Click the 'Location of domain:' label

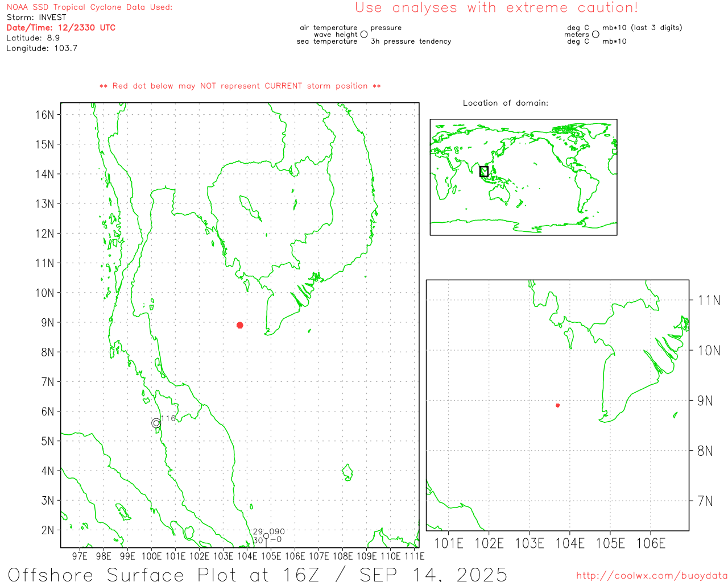(x=506, y=103)
